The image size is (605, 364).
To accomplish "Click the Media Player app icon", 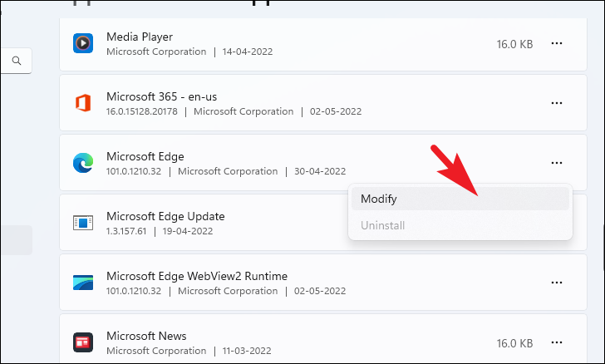I will 83,43.
